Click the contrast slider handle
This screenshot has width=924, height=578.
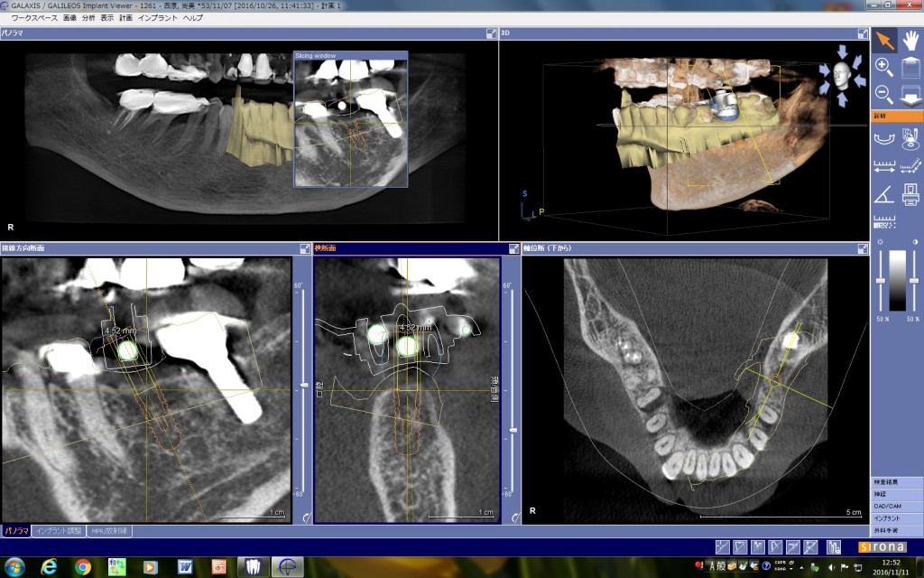click(914, 281)
